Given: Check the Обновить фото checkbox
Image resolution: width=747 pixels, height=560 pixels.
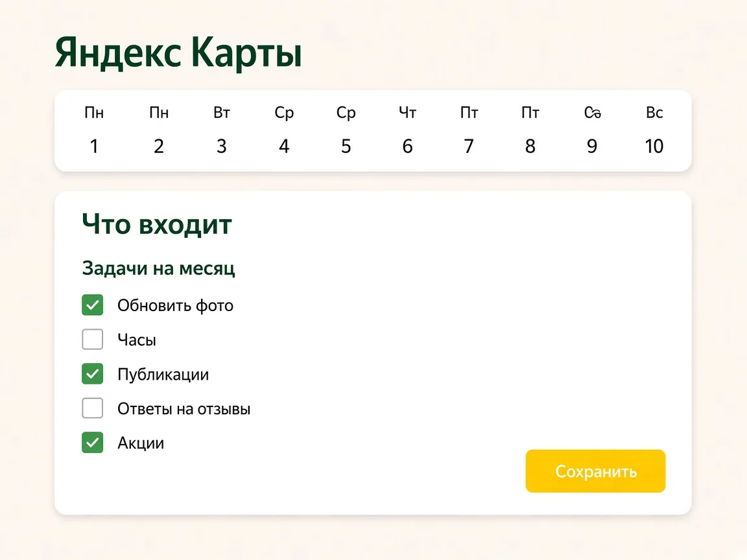Looking at the screenshot, I should (x=93, y=305).
